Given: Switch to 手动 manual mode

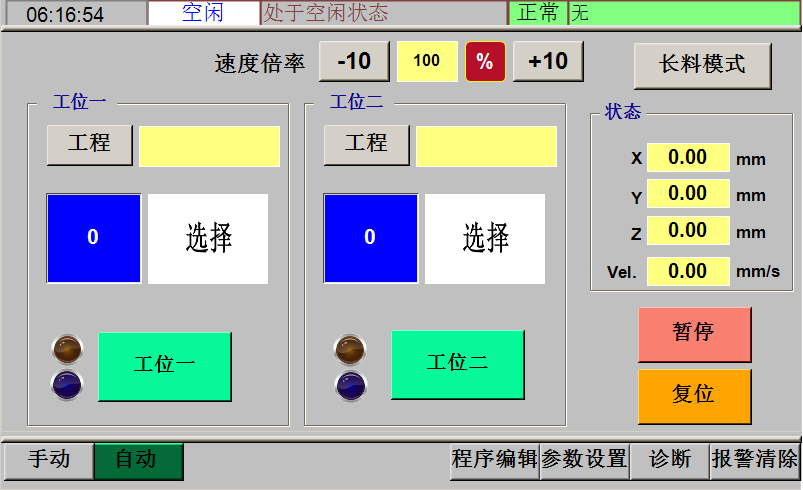Looking at the screenshot, I should pyautogui.click(x=48, y=460).
